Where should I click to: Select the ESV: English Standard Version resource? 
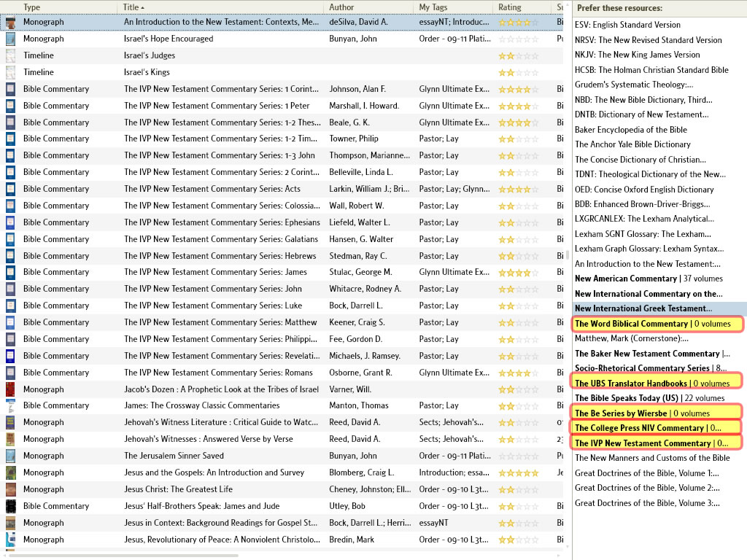click(627, 25)
